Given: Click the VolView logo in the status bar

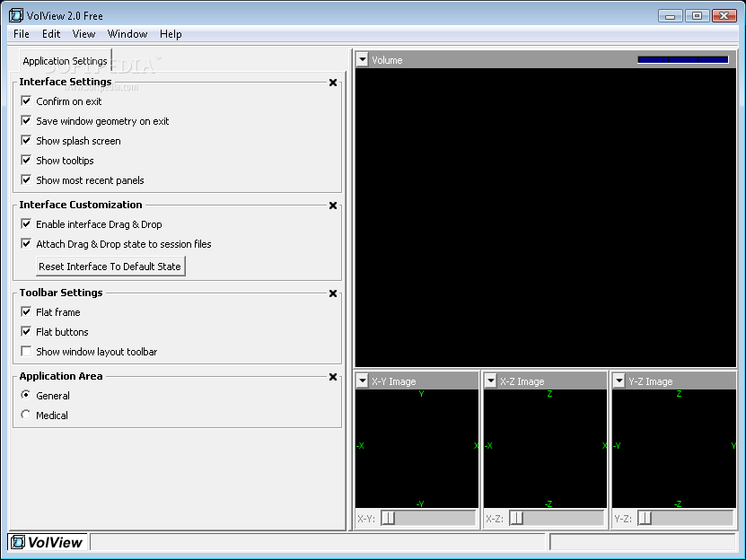Looking at the screenshot, I should point(47,542).
